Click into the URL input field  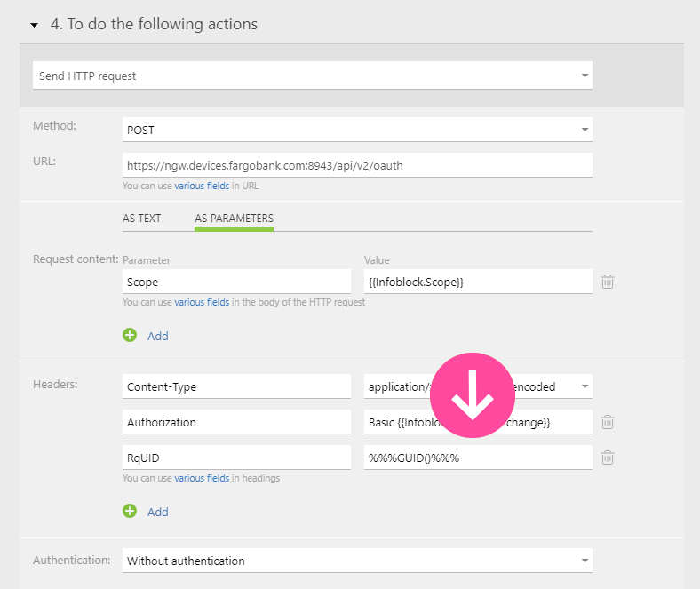pyautogui.click(x=355, y=165)
